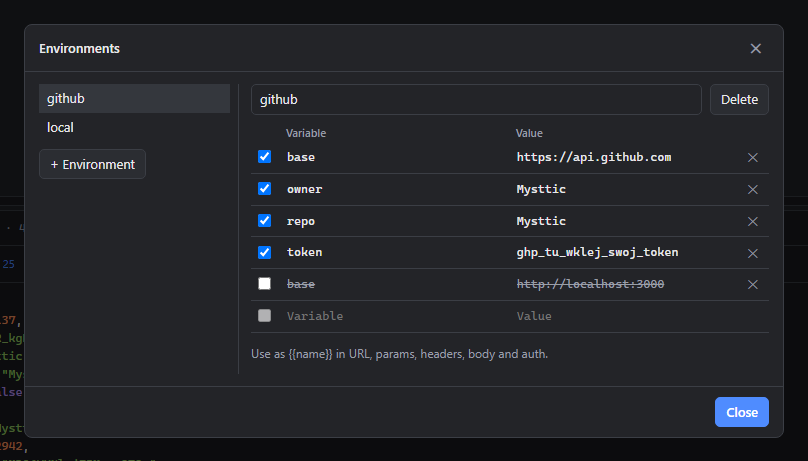This screenshot has width=808, height=461.
Task: Toggle the checkbox on the empty variable row
Action: click(264, 316)
